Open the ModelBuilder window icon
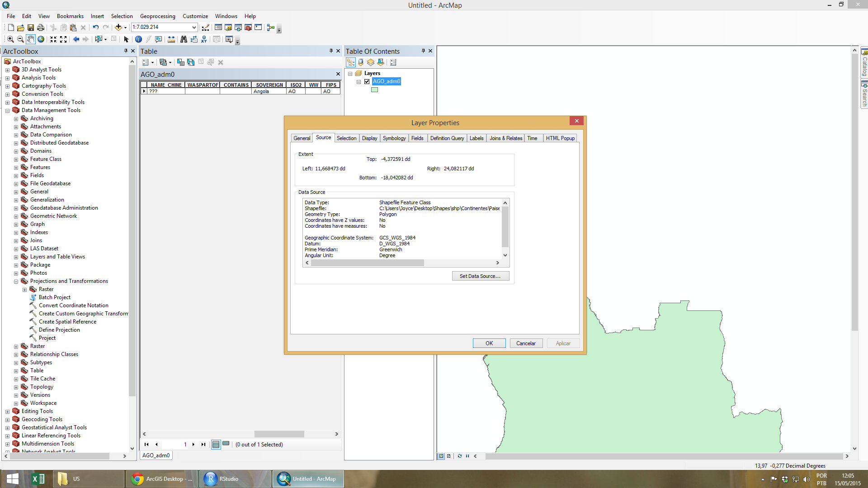Screen dimensions: 868x488 [x=271, y=28]
